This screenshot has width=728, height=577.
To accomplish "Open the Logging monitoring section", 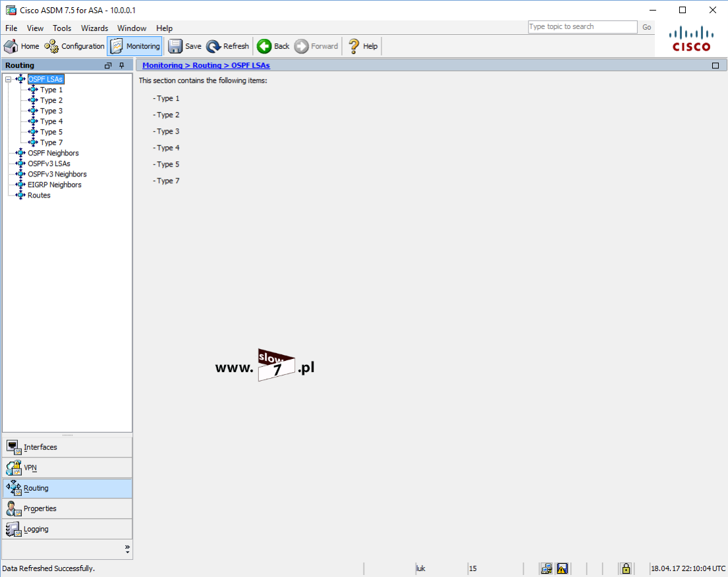I will click(67, 529).
